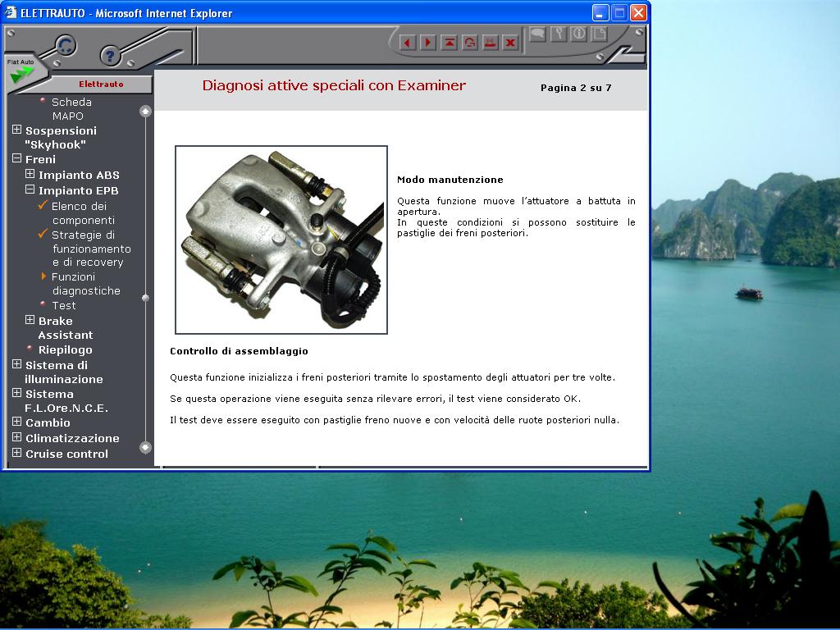840x630 pixels.
Task: Click the speech bubble gray icon
Action: 537,34
